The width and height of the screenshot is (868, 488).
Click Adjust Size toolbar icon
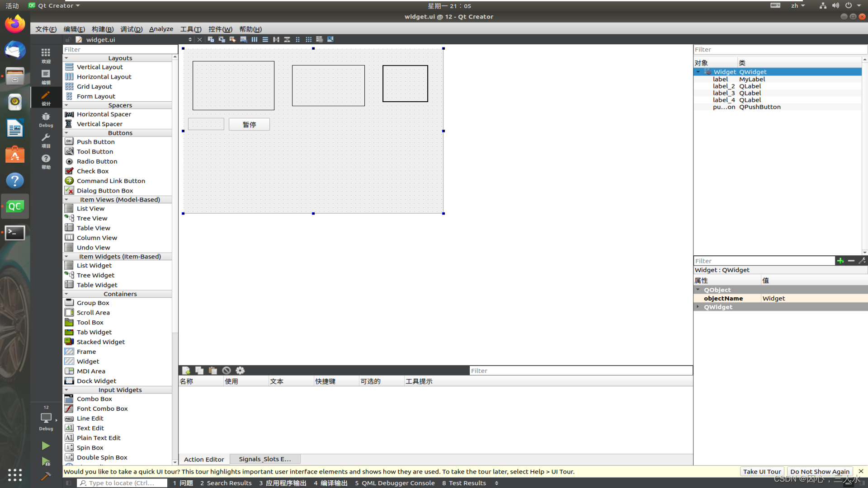(330, 39)
